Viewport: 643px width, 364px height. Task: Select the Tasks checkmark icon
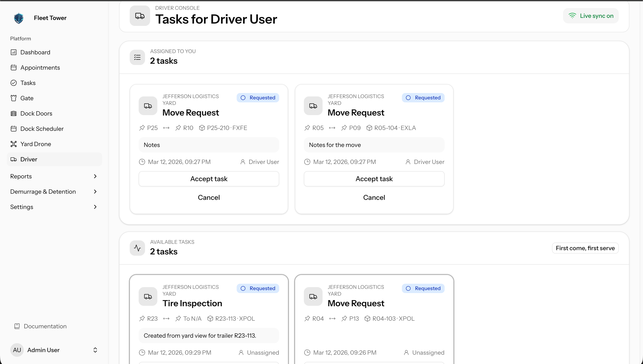(x=14, y=83)
